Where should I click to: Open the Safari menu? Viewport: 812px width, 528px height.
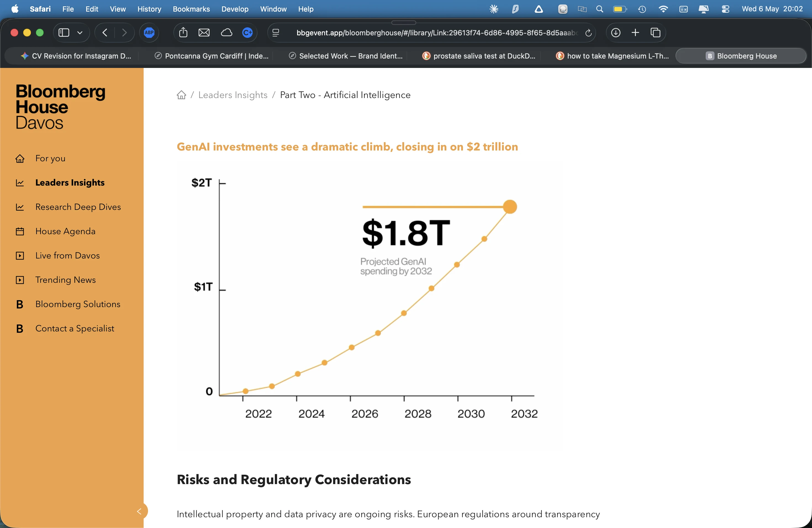(x=40, y=9)
